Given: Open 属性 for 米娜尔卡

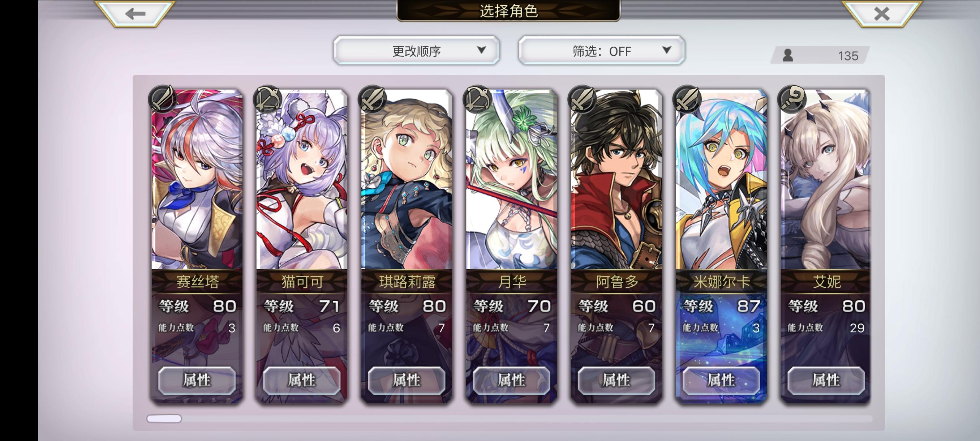Looking at the screenshot, I should click(721, 380).
